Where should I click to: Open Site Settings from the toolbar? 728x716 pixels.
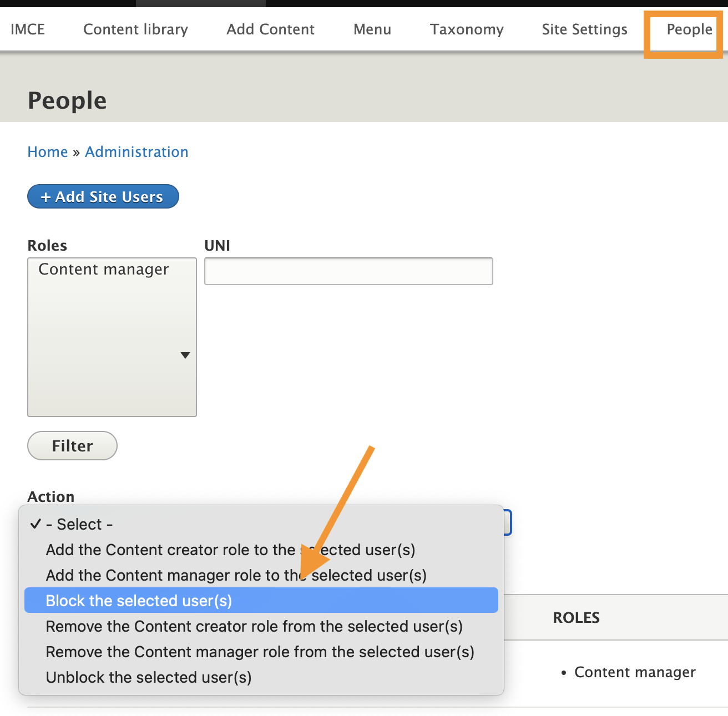coord(584,29)
